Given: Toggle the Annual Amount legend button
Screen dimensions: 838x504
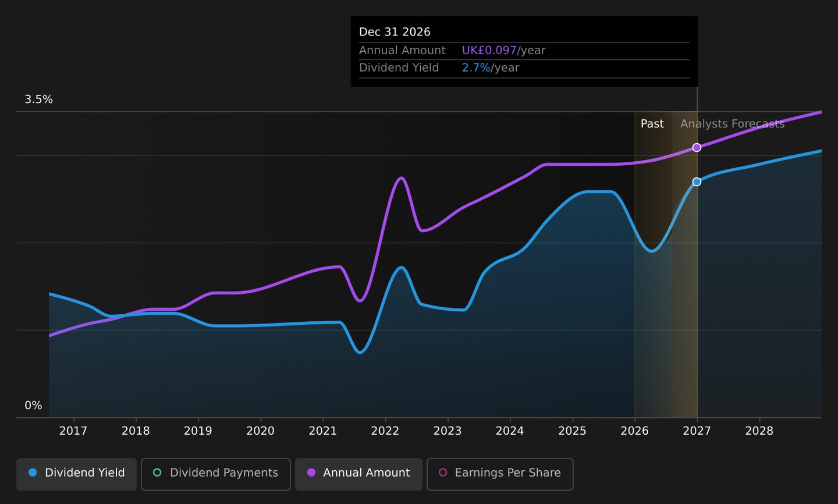Looking at the screenshot, I should pyautogui.click(x=358, y=474).
